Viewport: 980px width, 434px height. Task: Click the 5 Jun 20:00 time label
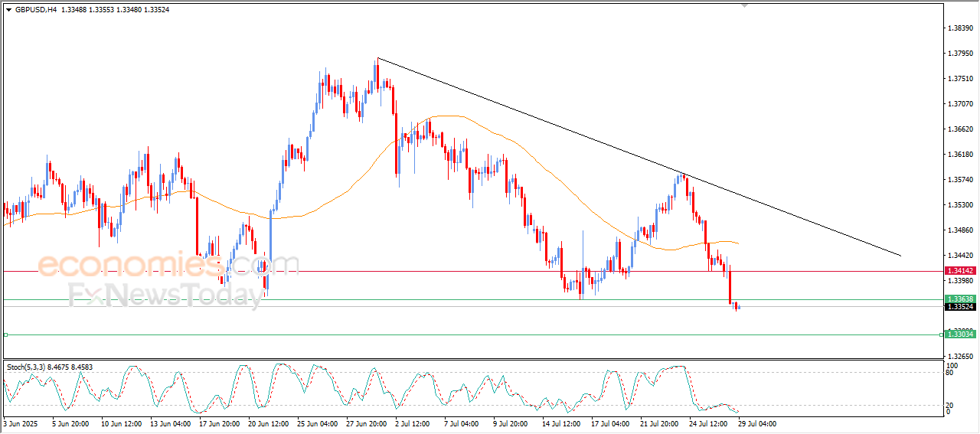70,423
